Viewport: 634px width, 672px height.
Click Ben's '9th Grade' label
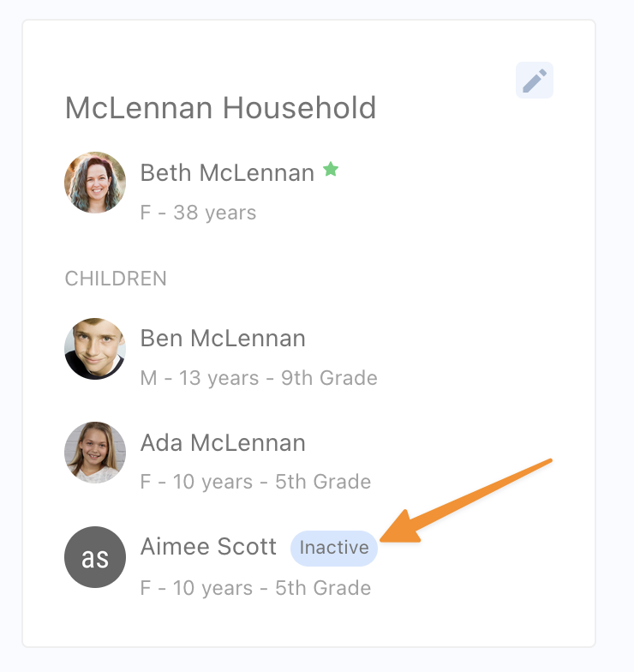(331, 378)
